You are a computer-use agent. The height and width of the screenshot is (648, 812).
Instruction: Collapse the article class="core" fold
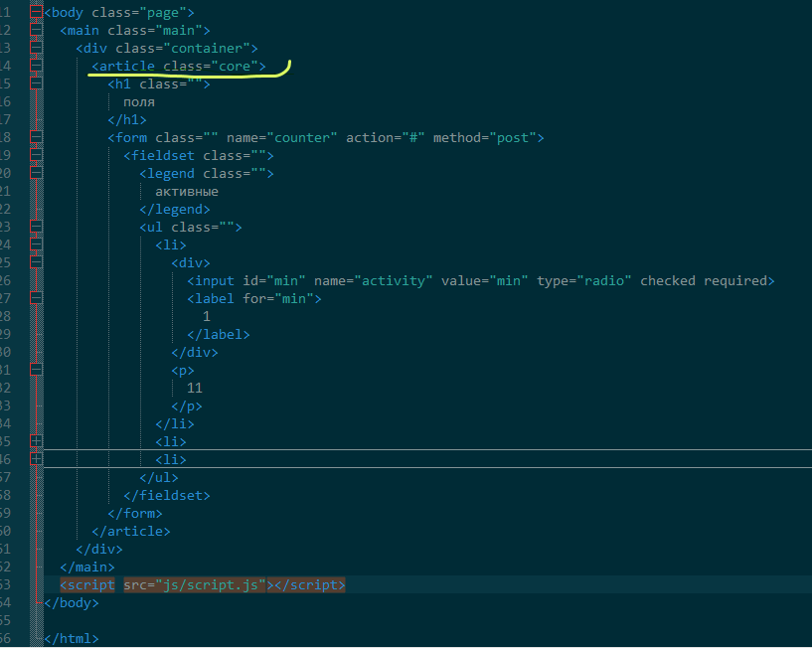click(x=36, y=66)
